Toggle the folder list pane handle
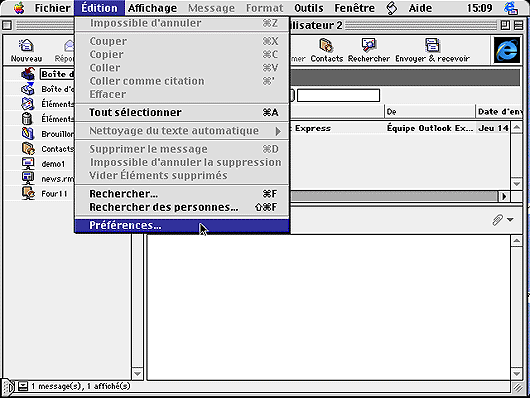 [9, 387]
